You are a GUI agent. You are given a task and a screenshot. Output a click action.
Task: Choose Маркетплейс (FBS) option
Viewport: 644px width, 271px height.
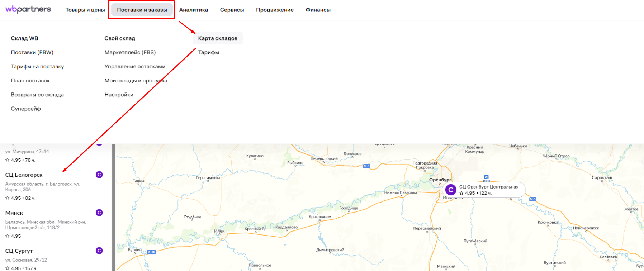130,52
